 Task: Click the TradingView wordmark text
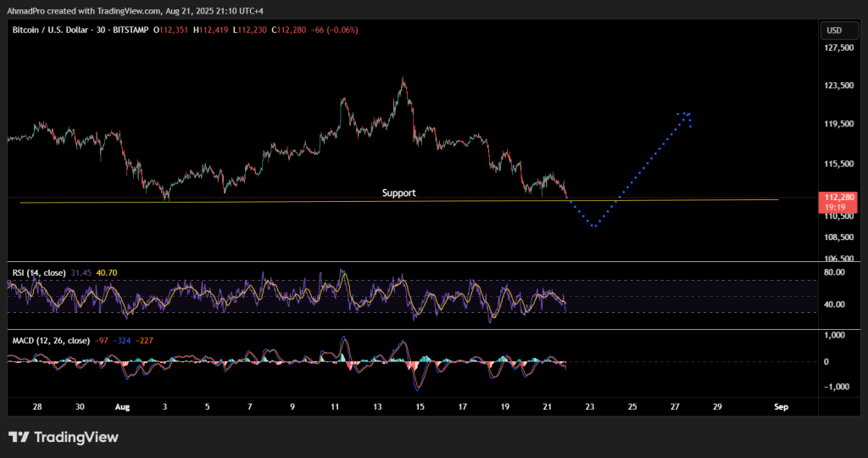(x=76, y=438)
